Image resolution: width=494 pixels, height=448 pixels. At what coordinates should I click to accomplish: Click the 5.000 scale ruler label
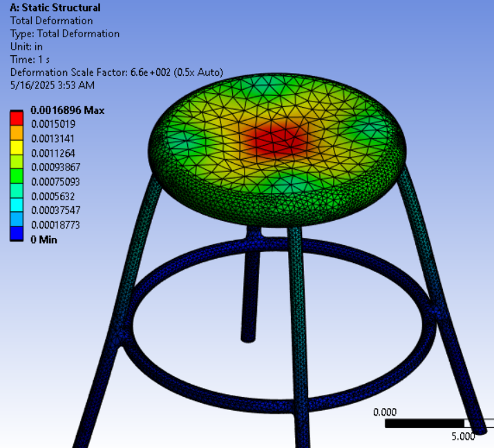click(463, 436)
